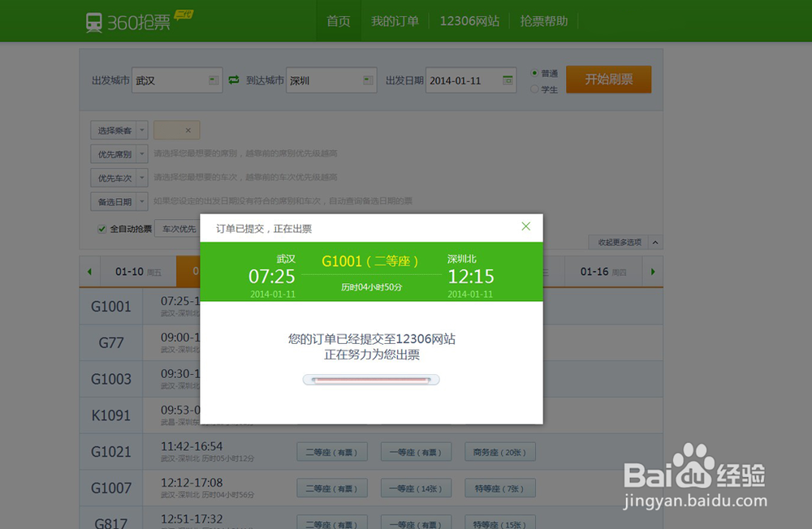Open 抢票帮助 navigation item
This screenshot has width=812, height=529.
(544, 21)
